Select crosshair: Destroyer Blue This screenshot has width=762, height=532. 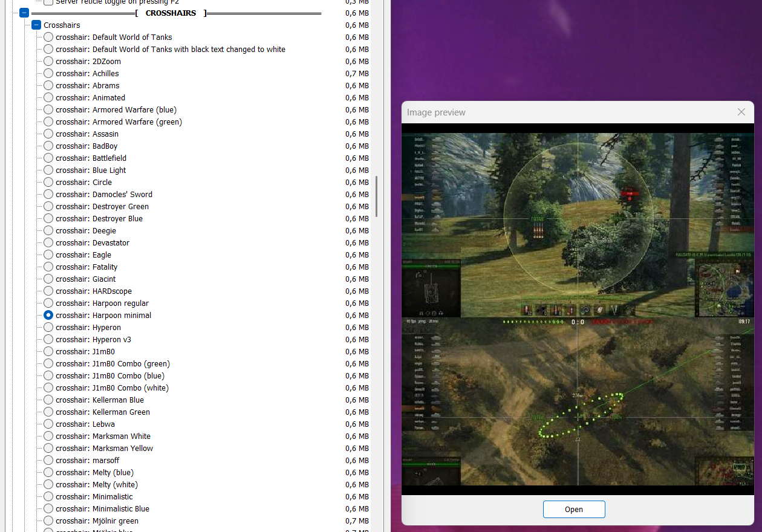48,218
